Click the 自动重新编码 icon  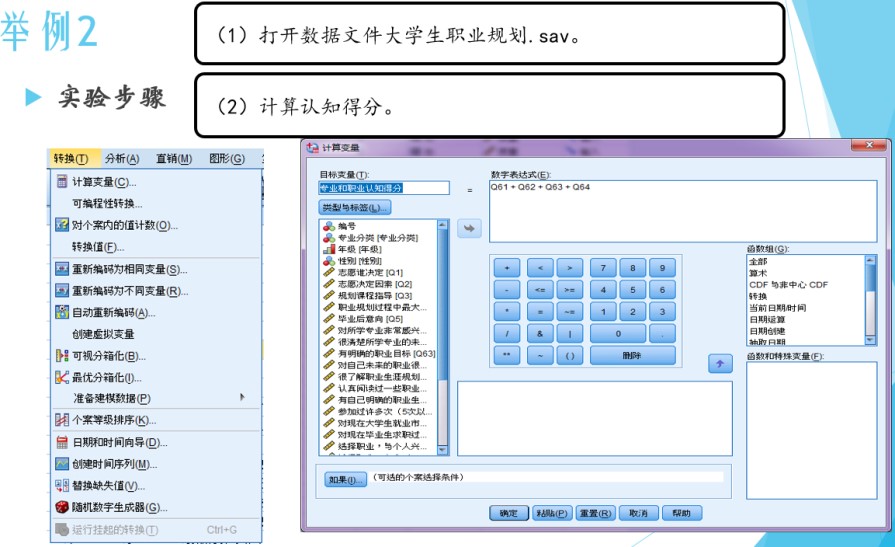click(x=61, y=313)
